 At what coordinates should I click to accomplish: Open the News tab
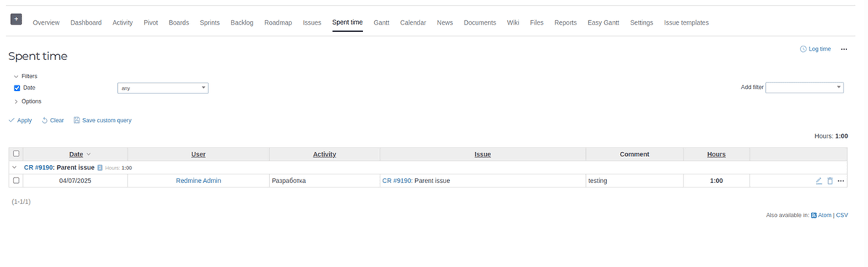click(x=445, y=22)
